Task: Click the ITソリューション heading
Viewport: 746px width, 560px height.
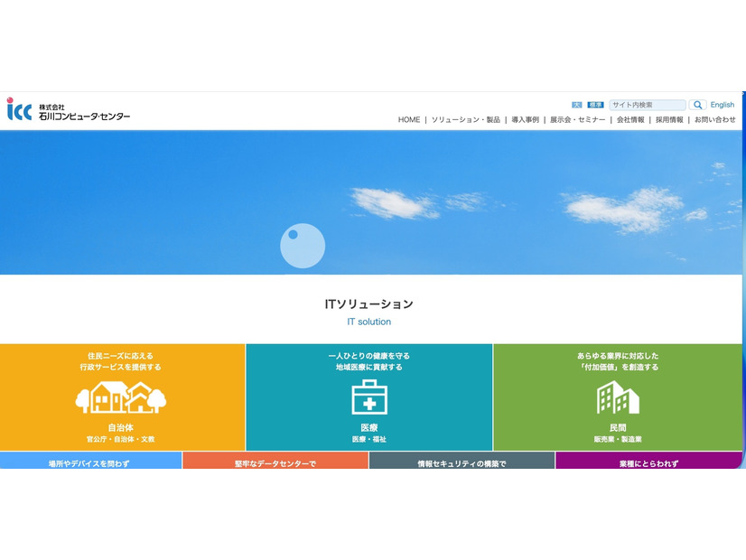Action: coord(369,304)
